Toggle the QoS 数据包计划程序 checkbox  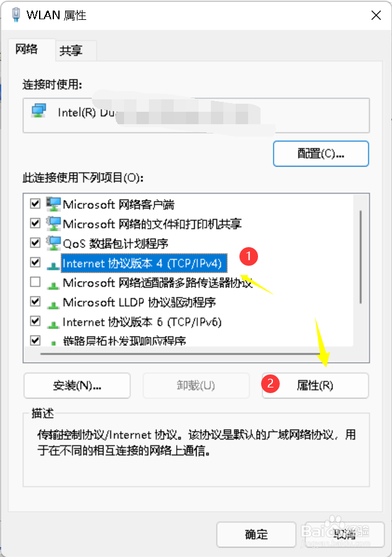coord(35,243)
